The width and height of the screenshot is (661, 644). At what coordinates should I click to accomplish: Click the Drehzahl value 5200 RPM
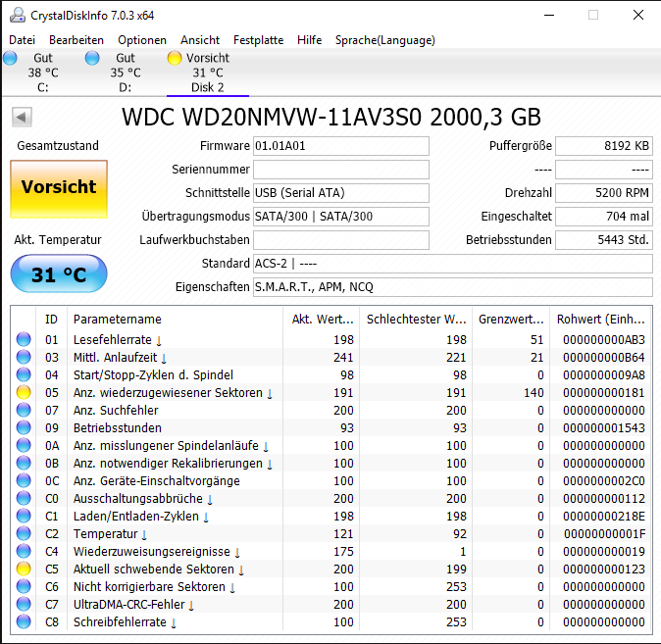coord(604,193)
